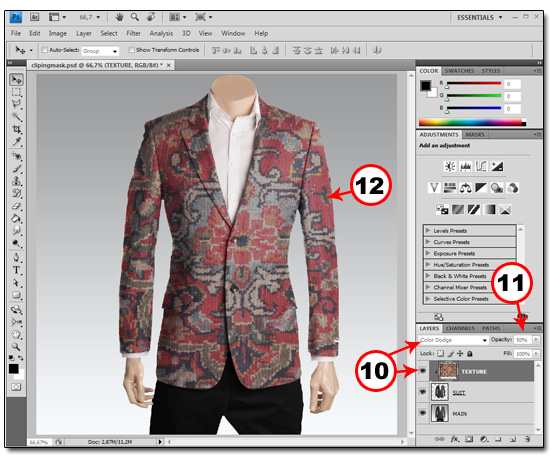Click the layer style fx icon
550x460 pixels.
pyautogui.click(x=455, y=439)
